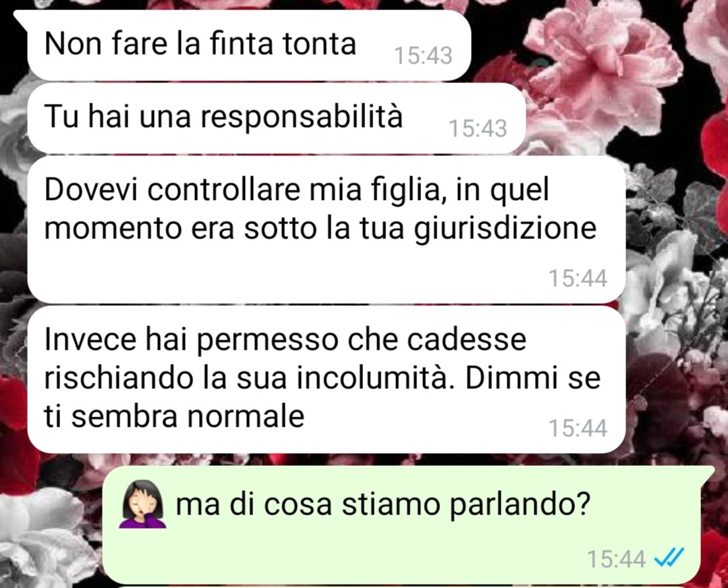Viewport: 728px width, 588px height.
Task: Tap the 15:44 timestamp under "giurisdizione" message
Action: click(578, 279)
